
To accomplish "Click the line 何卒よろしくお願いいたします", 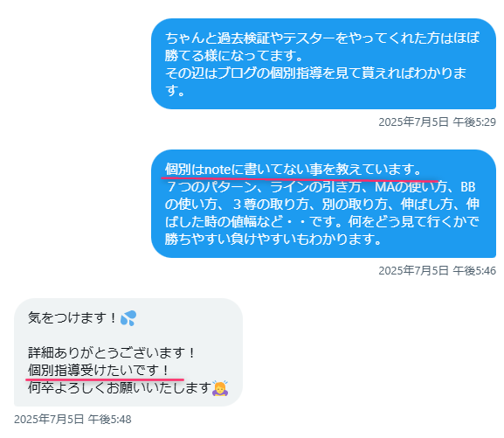I will click(120, 387).
